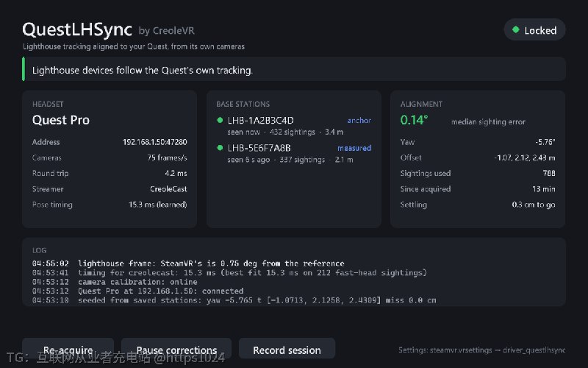
Task: Click the Quest Pro headset title
Action: [x=61, y=120]
